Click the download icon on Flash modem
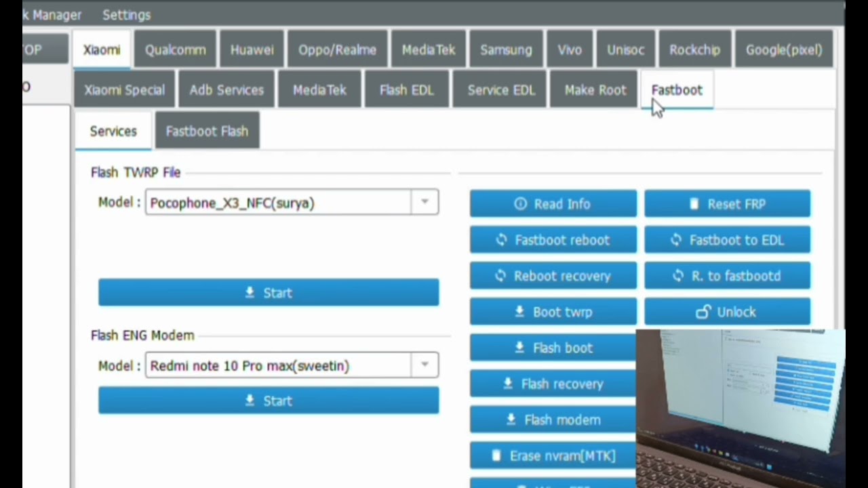 click(x=511, y=419)
